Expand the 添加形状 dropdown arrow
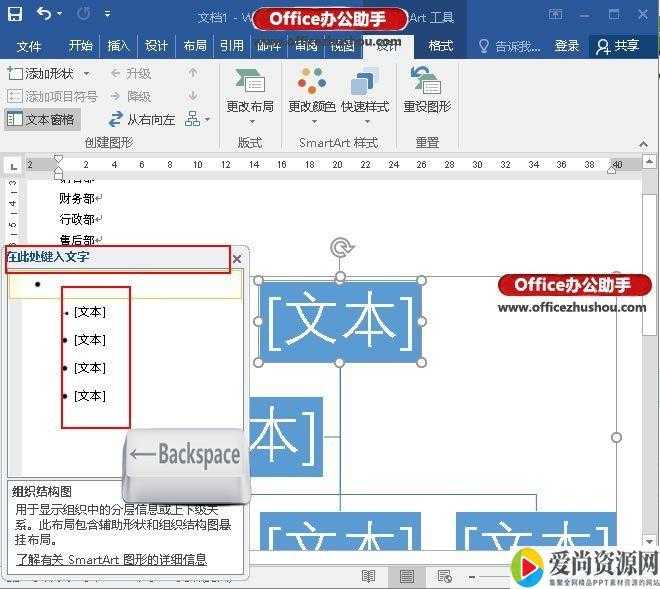 (x=86, y=74)
